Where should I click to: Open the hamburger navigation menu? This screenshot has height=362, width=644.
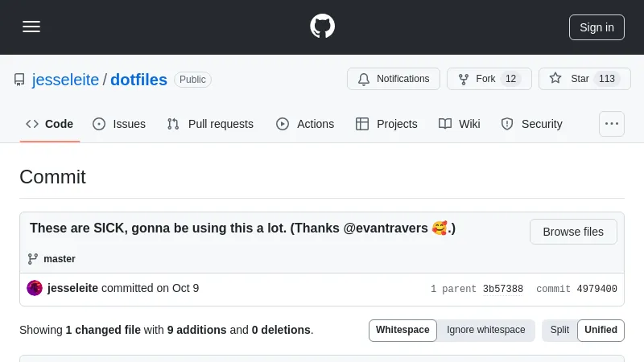click(x=31, y=27)
